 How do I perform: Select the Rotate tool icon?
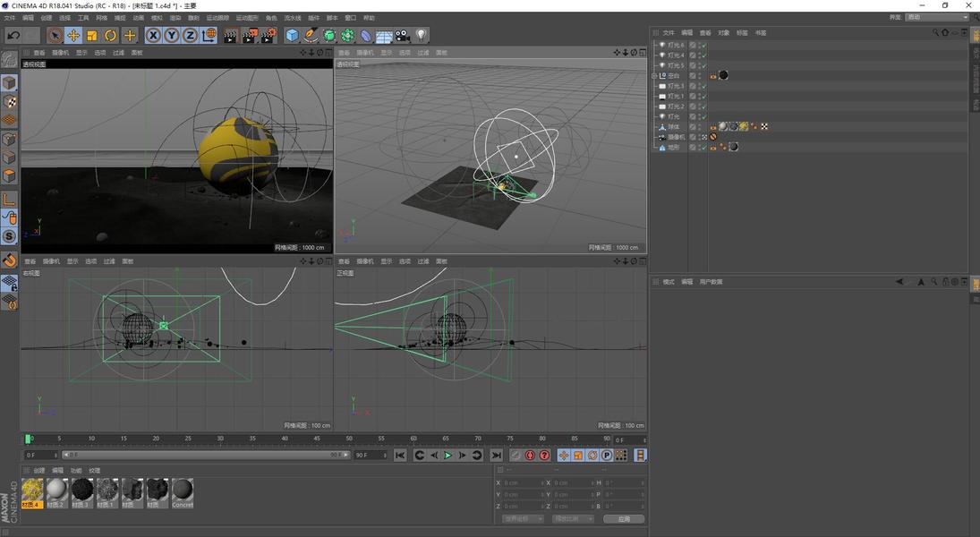point(111,35)
